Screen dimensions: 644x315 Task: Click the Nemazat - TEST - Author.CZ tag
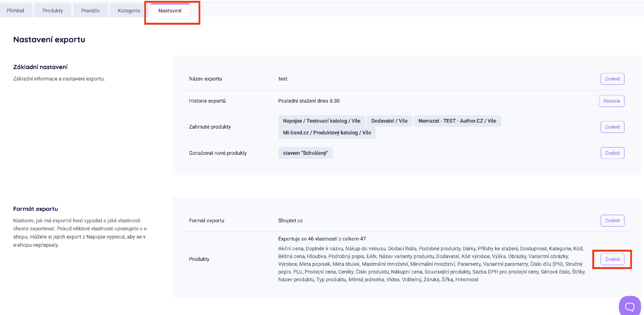(457, 121)
